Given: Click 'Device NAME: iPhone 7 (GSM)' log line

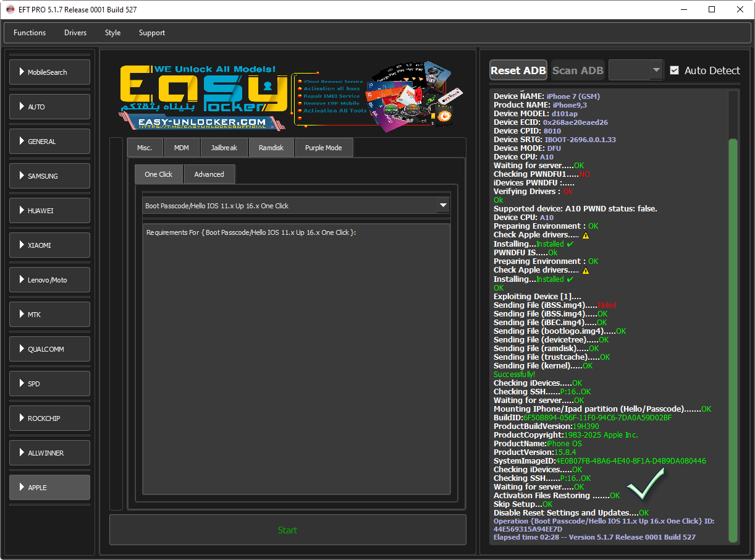Looking at the screenshot, I should tap(547, 96).
